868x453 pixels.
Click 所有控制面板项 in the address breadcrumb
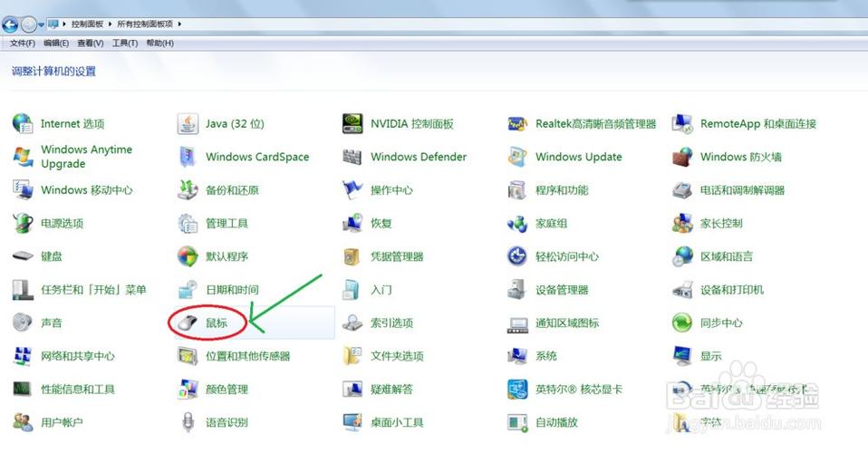click(145, 24)
